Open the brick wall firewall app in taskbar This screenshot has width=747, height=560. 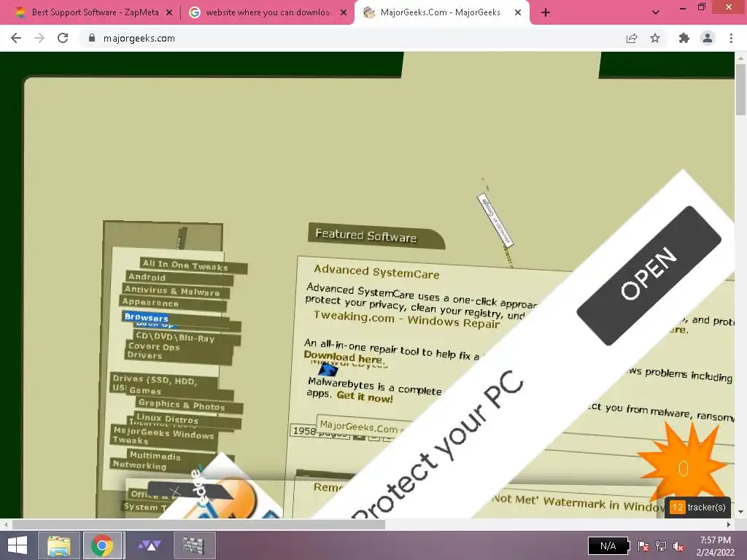193,545
